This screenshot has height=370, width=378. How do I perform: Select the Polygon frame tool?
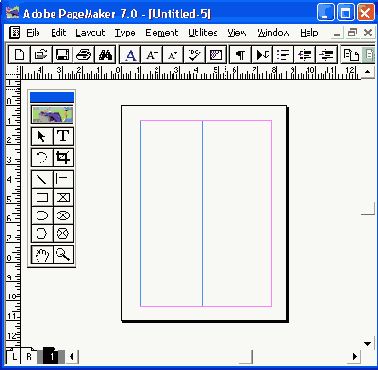pyautogui.click(x=63, y=233)
